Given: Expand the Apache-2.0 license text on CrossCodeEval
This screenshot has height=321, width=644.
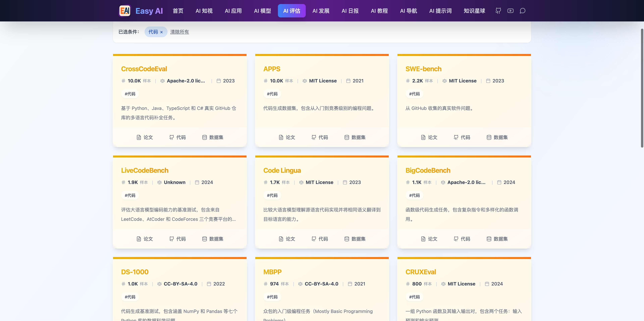Looking at the screenshot, I should pyautogui.click(x=186, y=81).
